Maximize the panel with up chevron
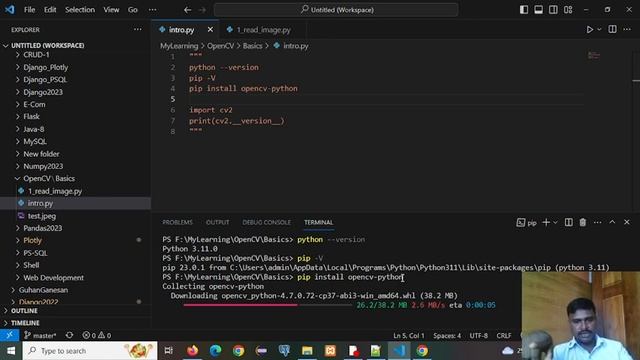 pyautogui.click(x=612, y=222)
